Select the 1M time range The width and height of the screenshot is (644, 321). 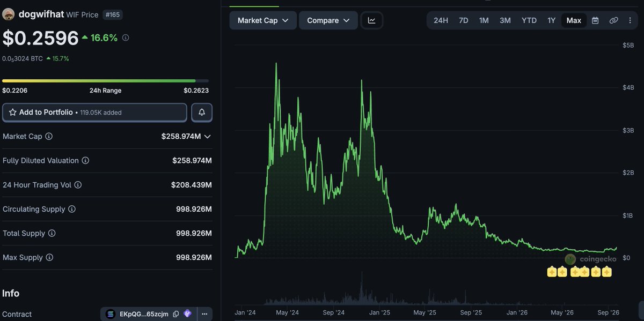484,20
